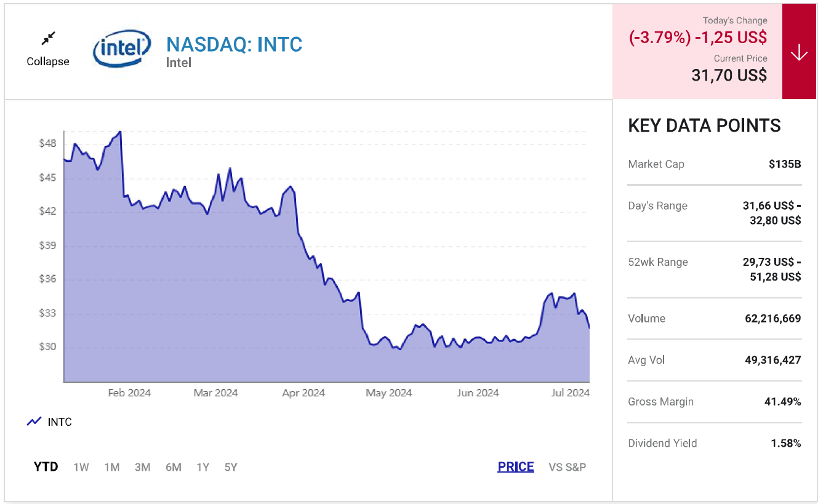The width and height of the screenshot is (818, 504).
Task: Click the PRICE chart mode link
Action: coord(516,467)
